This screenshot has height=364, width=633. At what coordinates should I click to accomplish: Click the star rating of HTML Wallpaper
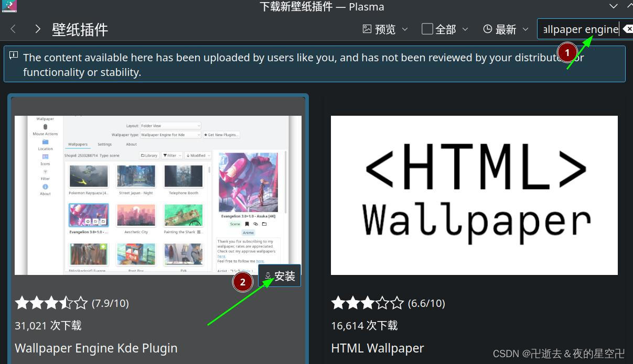(x=368, y=303)
